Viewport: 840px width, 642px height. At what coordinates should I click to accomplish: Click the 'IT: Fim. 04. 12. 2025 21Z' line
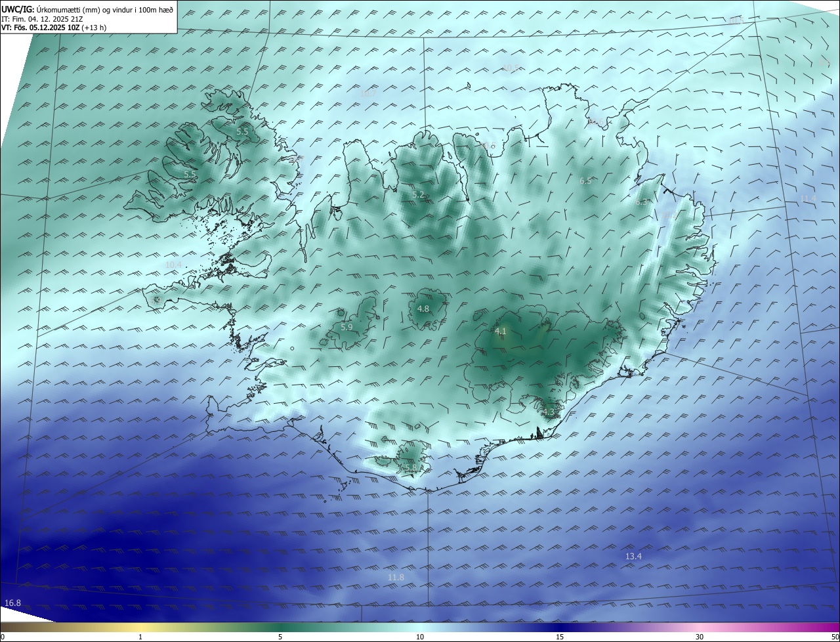(x=41, y=19)
